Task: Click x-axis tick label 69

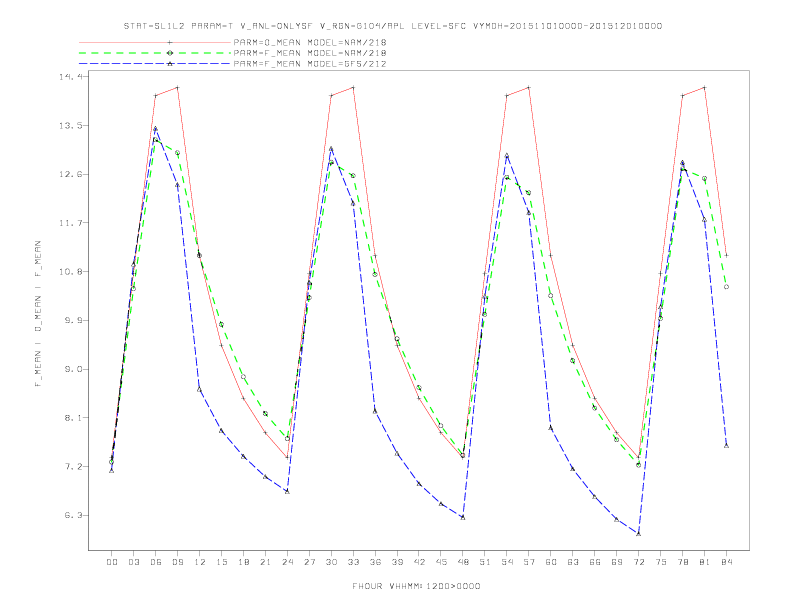Action: (617, 562)
